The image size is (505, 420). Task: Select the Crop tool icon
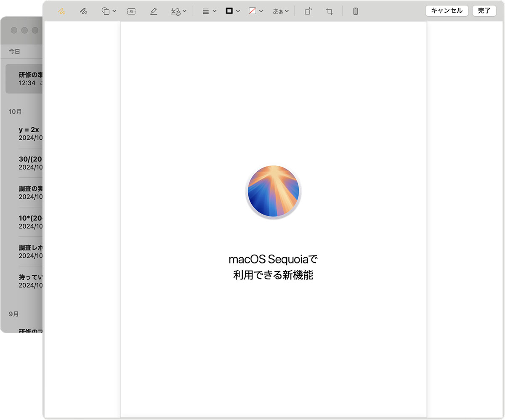pyautogui.click(x=330, y=11)
